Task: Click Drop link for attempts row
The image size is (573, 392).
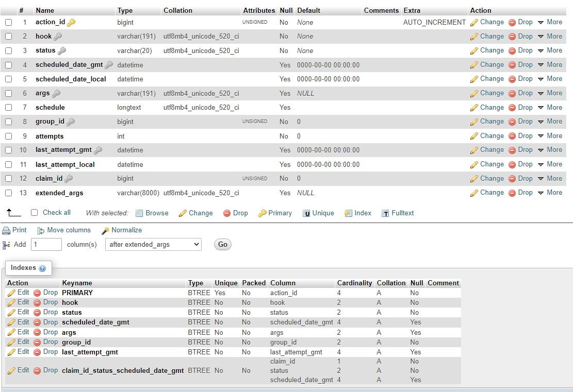Action: click(525, 136)
